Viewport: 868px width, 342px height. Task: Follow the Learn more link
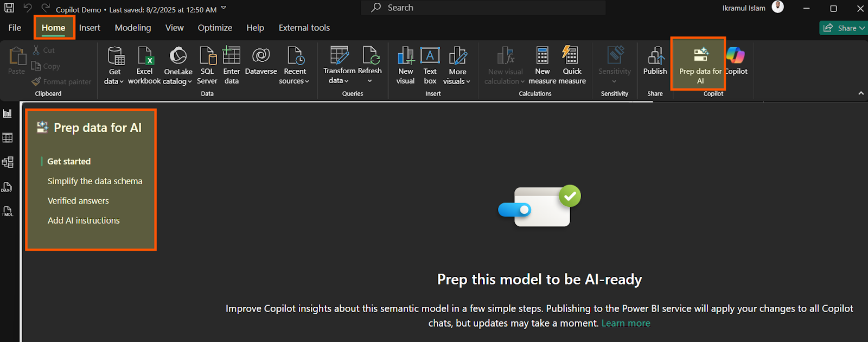(x=626, y=323)
